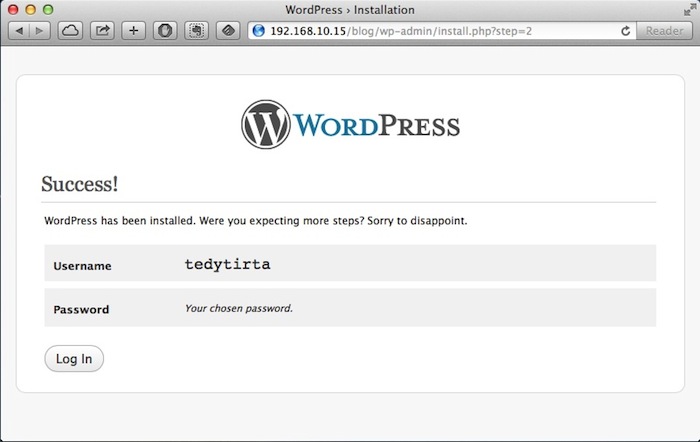This screenshot has width=700, height=442.
Task: Open the Share menu in toolbar
Action: (102, 31)
